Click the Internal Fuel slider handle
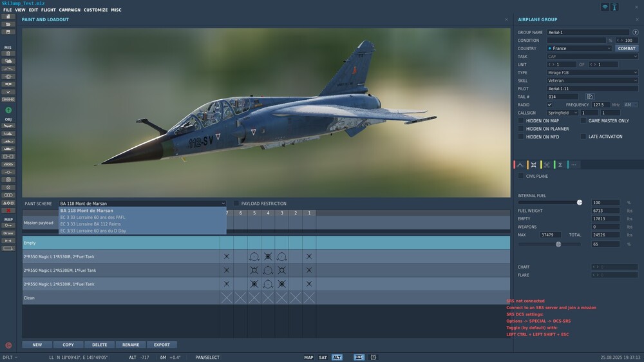644x362 pixels. pyautogui.click(x=580, y=202)
